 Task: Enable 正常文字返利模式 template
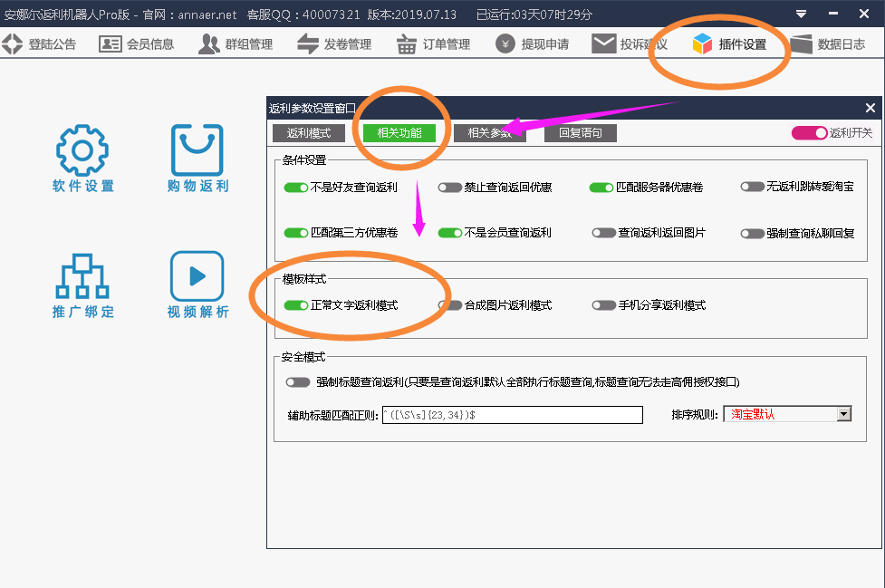[x=295, y=305]
